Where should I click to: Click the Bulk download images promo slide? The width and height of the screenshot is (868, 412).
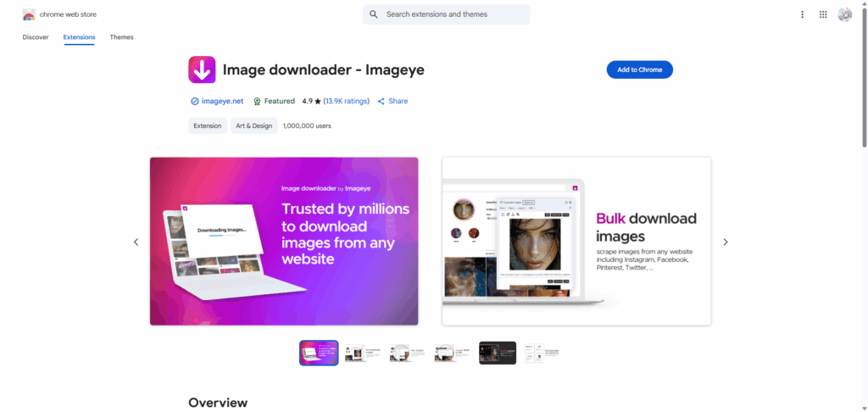576,241
